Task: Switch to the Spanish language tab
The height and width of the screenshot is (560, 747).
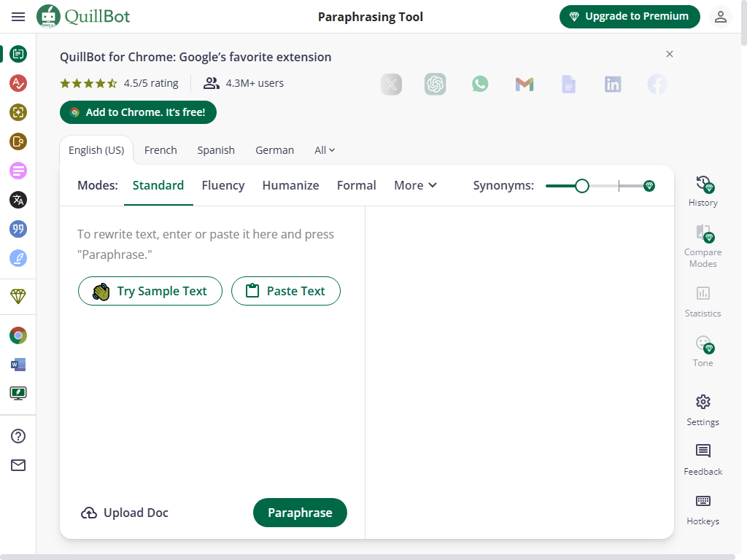Action: pos(216,150)
